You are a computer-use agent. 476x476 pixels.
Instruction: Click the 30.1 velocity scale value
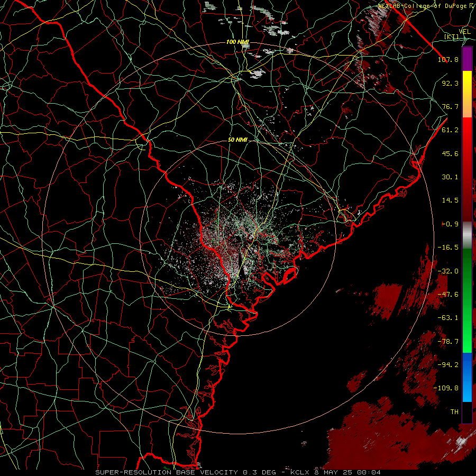coord(450,177)
